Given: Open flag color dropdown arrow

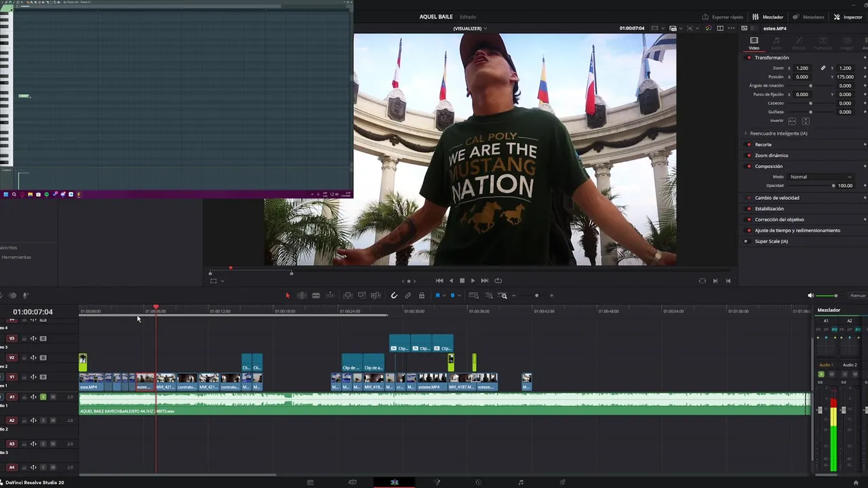Looking at the screenshot, I should pos(443,296).
